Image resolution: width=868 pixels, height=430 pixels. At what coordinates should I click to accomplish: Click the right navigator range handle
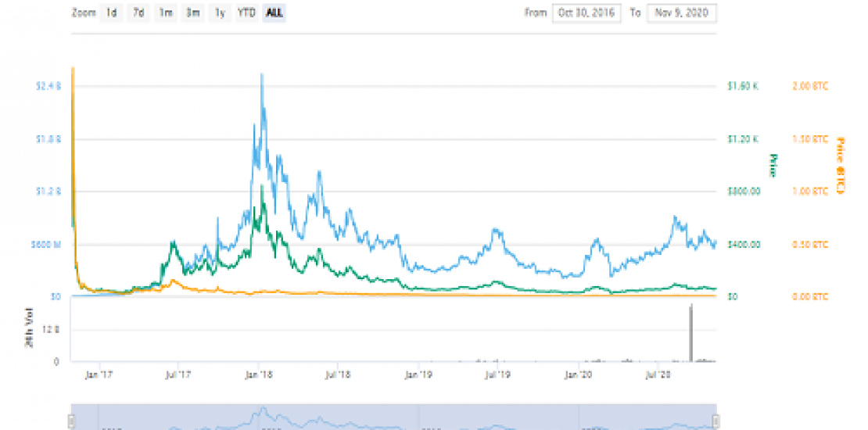tap(717, 421)
